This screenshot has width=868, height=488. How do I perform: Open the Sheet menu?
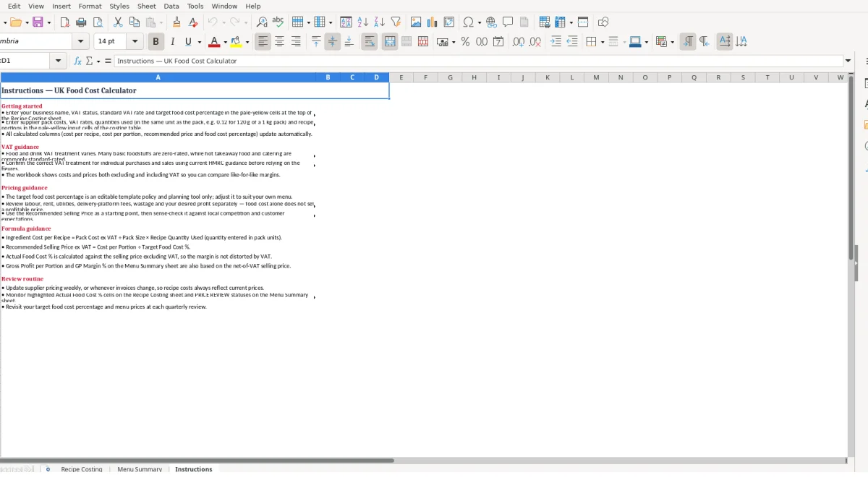(x=147, y=6)
